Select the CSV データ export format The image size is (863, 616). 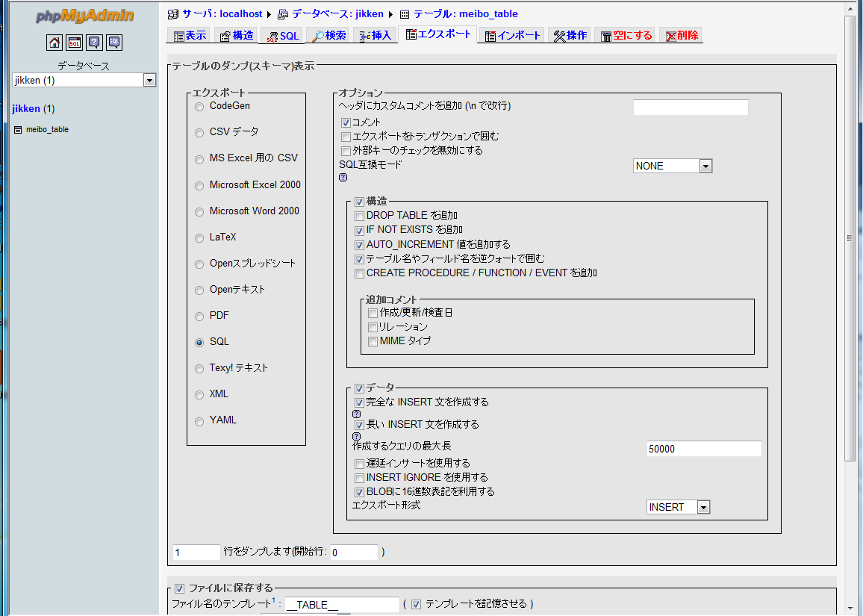point(199,133)
